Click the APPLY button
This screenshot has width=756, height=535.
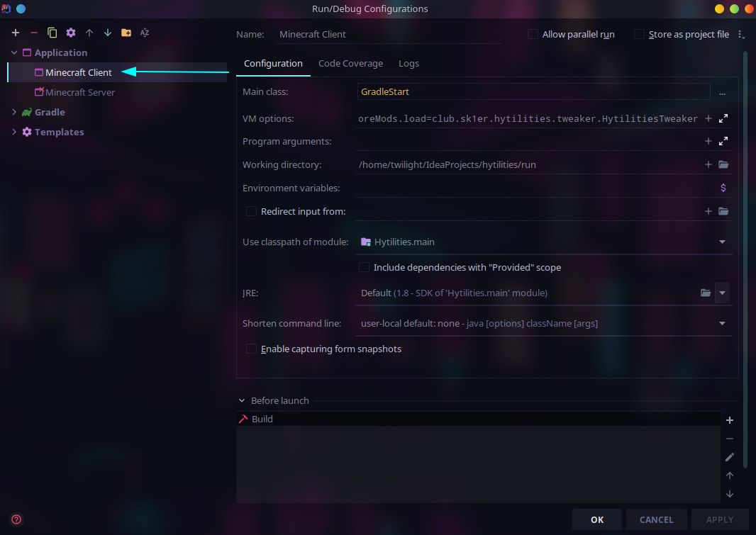[x=720, y=519]
